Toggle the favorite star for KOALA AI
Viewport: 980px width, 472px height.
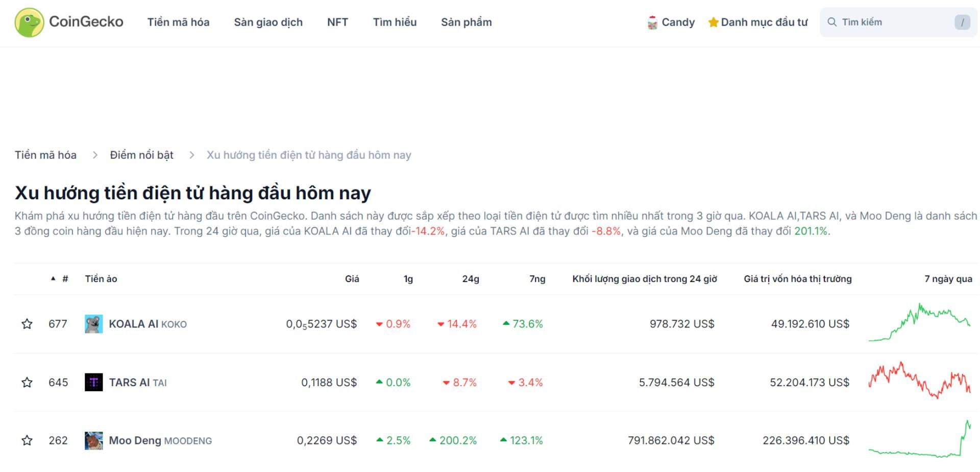(x=27, y=323)
